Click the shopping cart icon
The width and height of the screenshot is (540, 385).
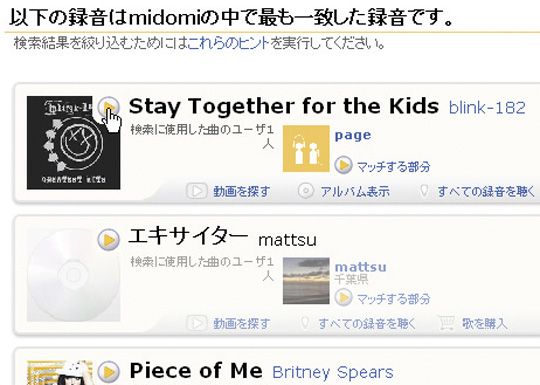(446, 323)
